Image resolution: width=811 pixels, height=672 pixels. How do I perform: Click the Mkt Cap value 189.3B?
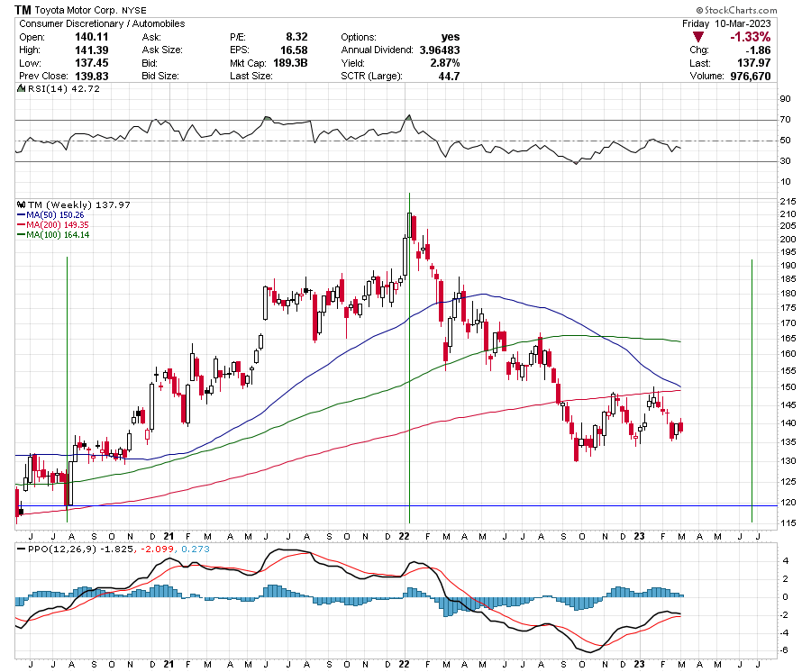tap(290, 63)
